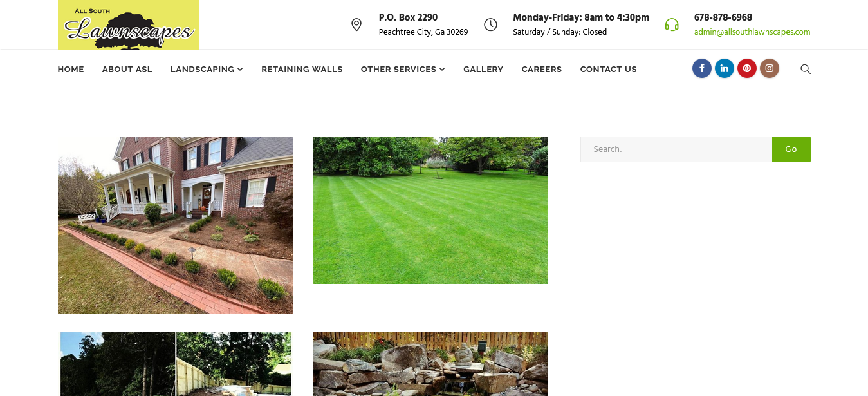Open the Pinterest social icon

click(x=746, y=68)
